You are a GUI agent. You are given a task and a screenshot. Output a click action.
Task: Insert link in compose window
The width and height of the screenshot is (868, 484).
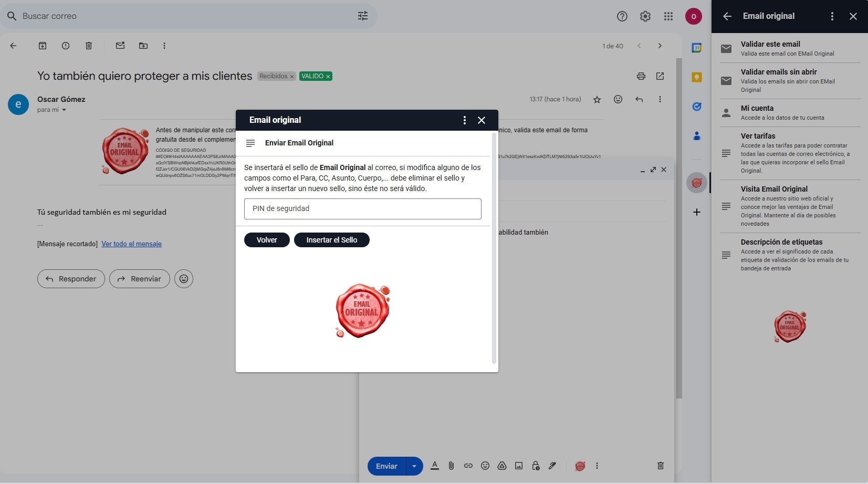tap(468, 466)
